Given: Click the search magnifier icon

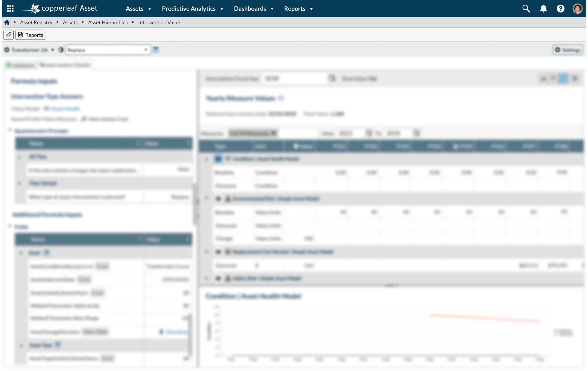Looking at the screenshot, I should pos(526,8).
